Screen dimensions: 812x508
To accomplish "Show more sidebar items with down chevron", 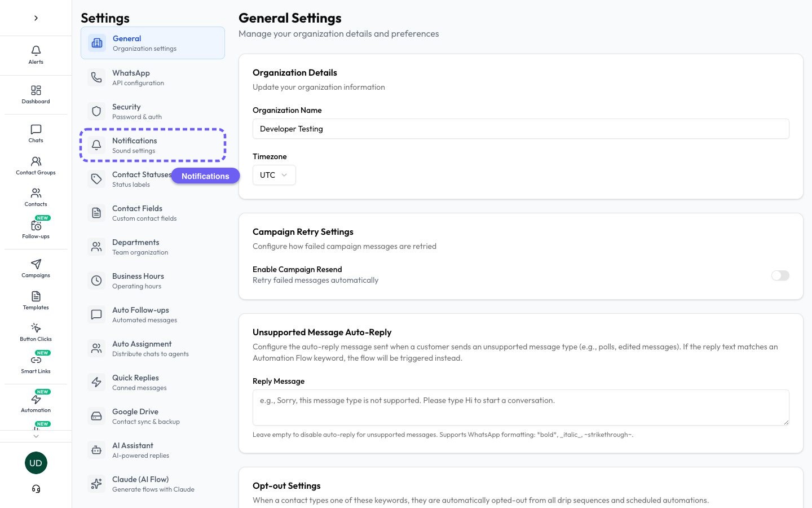I will 36,436.
